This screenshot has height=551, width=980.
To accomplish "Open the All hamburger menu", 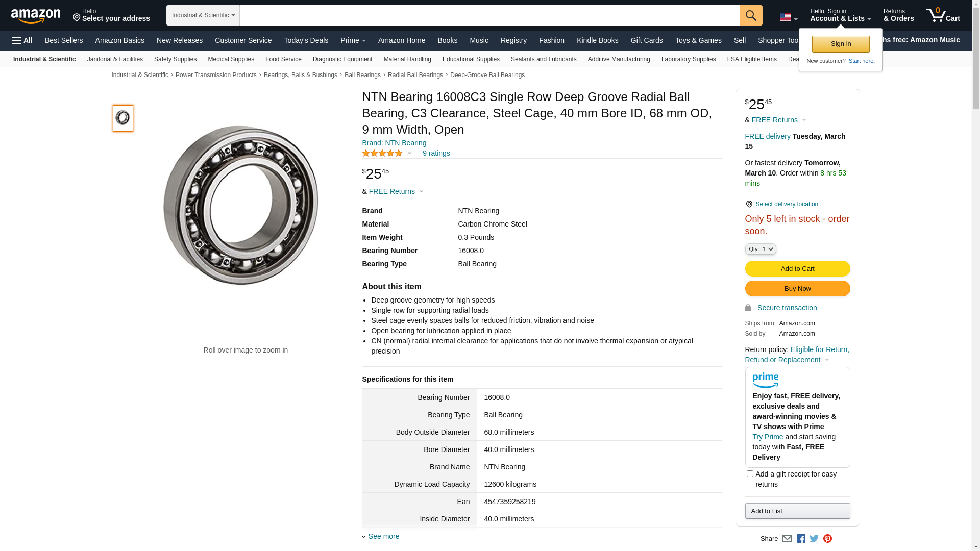I will coord(22,40).
